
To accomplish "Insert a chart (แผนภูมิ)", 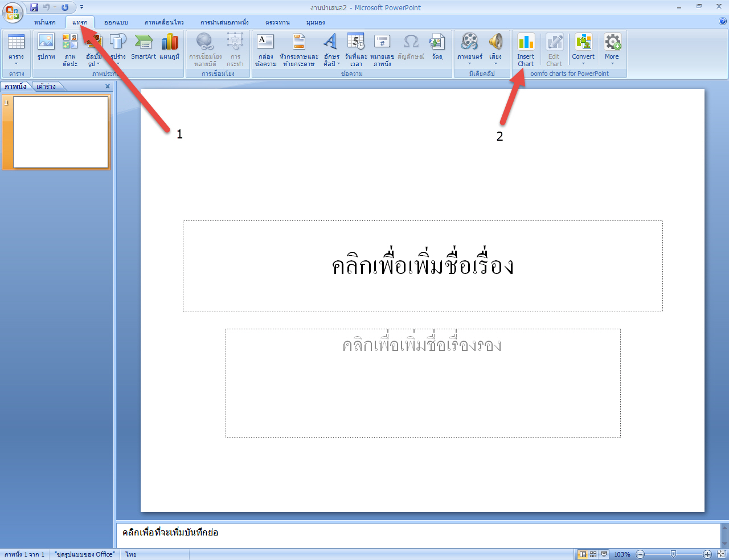I will (x=170, y=48).
